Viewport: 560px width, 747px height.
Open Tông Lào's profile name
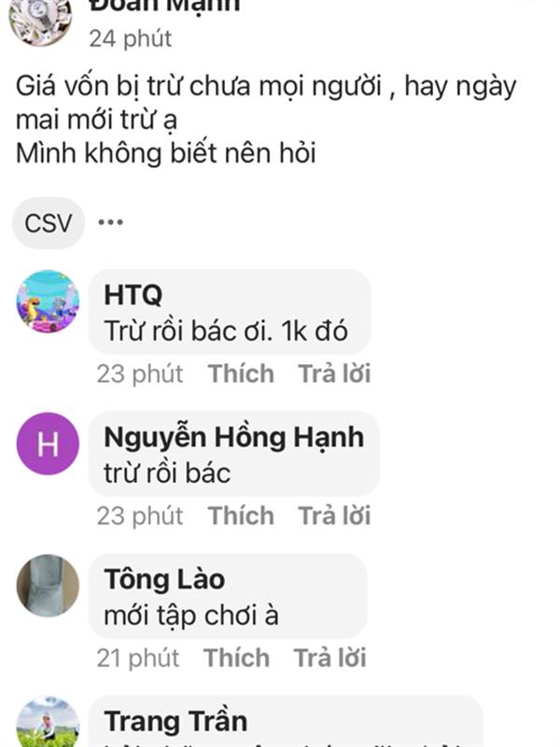(x=164, y=579)
